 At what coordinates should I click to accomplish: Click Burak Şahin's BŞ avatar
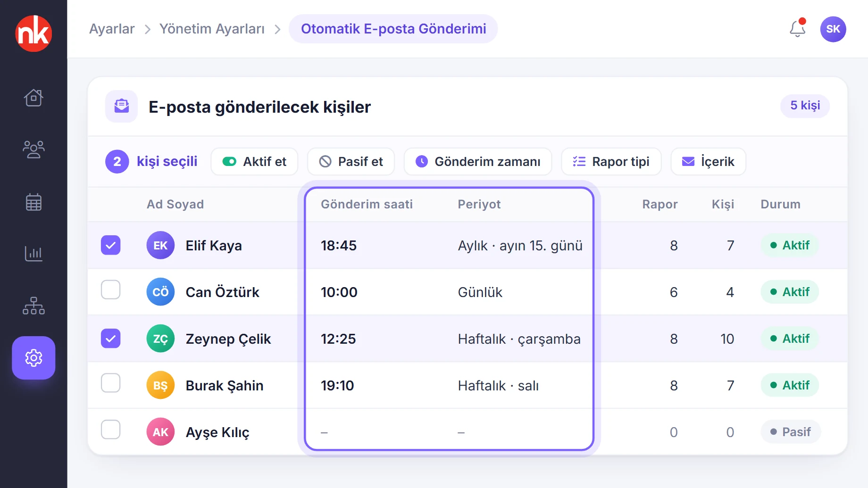tap(160, 385)
